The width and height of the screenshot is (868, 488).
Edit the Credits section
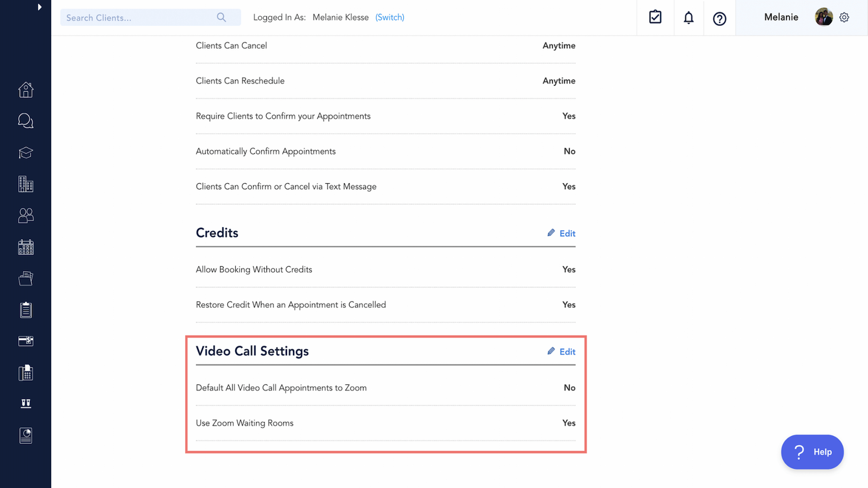pyautogui.click(x=561, y=234)
